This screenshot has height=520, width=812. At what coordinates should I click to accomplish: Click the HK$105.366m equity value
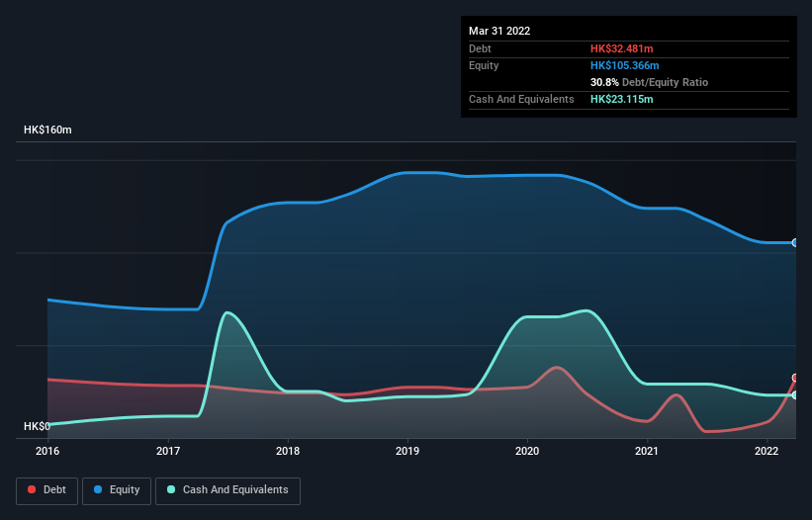coord(624,65)
